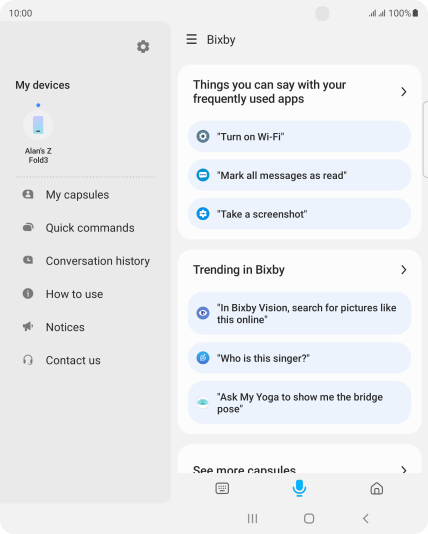Expand Things you can say chevron

click(404, 92)
